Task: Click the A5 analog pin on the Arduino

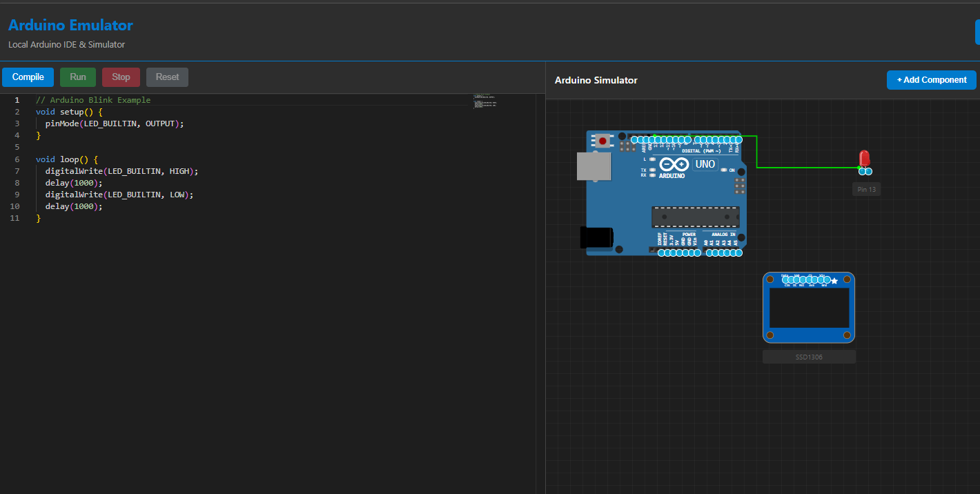Action: pos(738,253)
